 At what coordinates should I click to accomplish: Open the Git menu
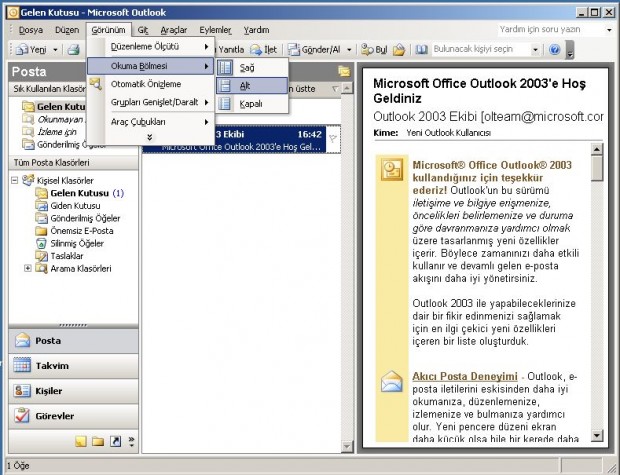[x=143, y=30]
